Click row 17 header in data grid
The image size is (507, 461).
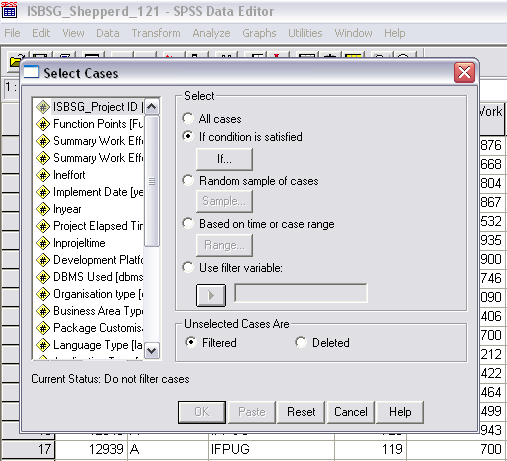coord(28,449)
